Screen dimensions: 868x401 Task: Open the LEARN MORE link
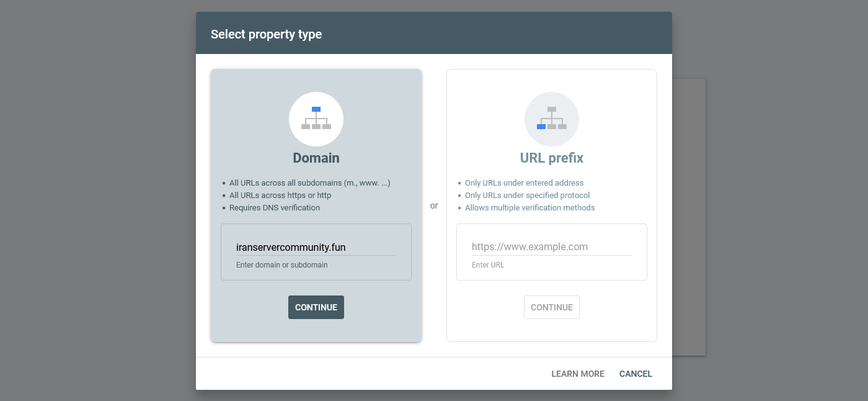[577, 374]
